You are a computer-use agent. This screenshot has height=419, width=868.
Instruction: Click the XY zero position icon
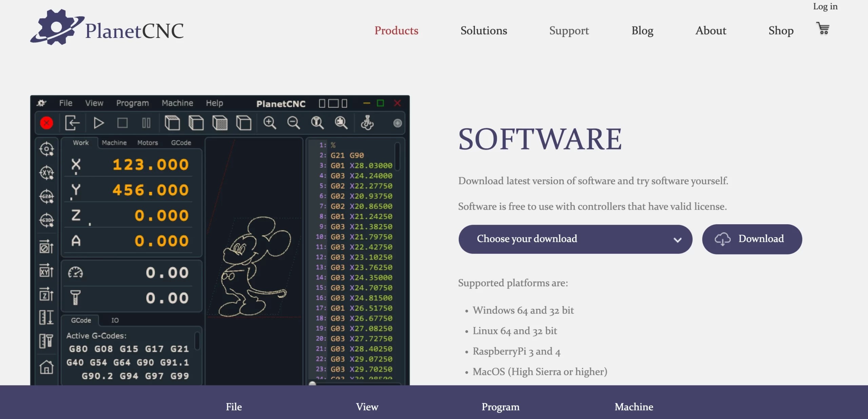46,172
